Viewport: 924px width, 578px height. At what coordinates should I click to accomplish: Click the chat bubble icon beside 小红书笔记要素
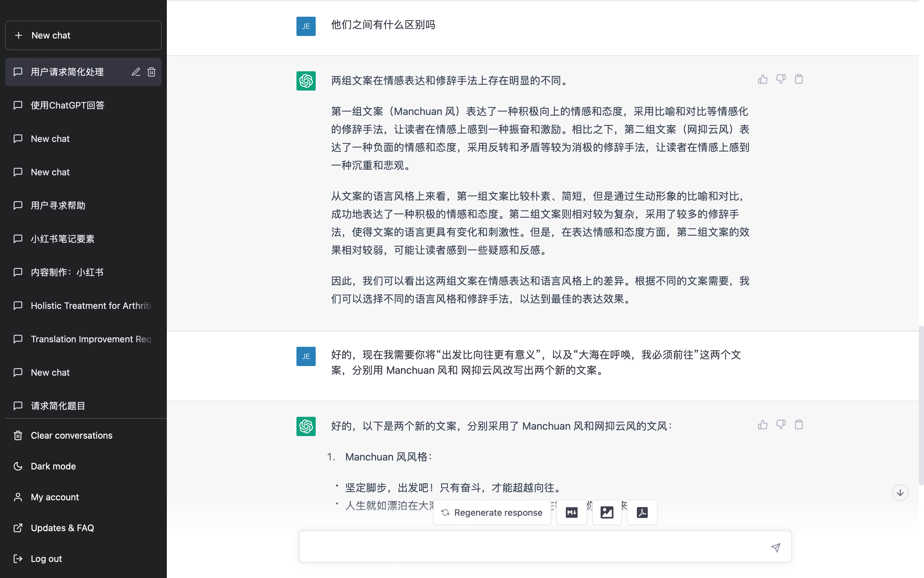click(18, 239)
